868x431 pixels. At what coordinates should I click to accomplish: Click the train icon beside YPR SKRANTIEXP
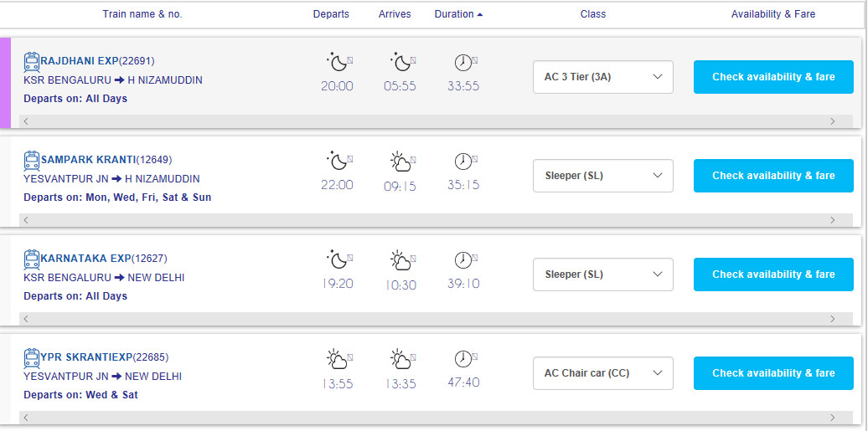point(32,358)
